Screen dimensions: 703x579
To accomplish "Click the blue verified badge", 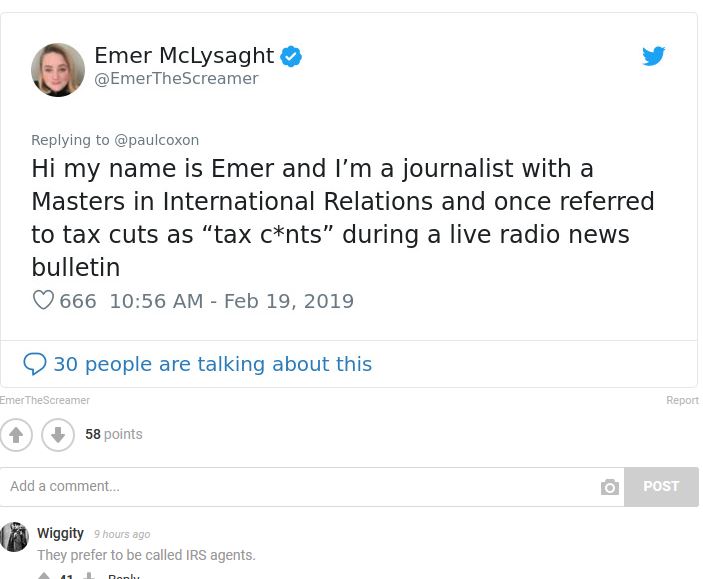I will (x=291, y=56).
